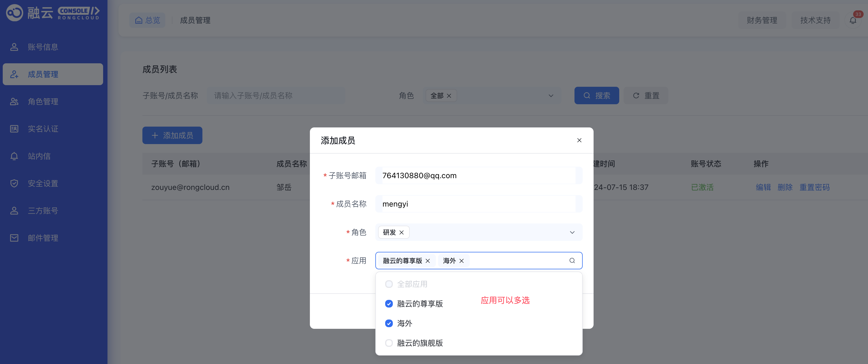868x364 pixels.
Task: Uncheck the 海外 application option
Action: [x=389, y=323]
